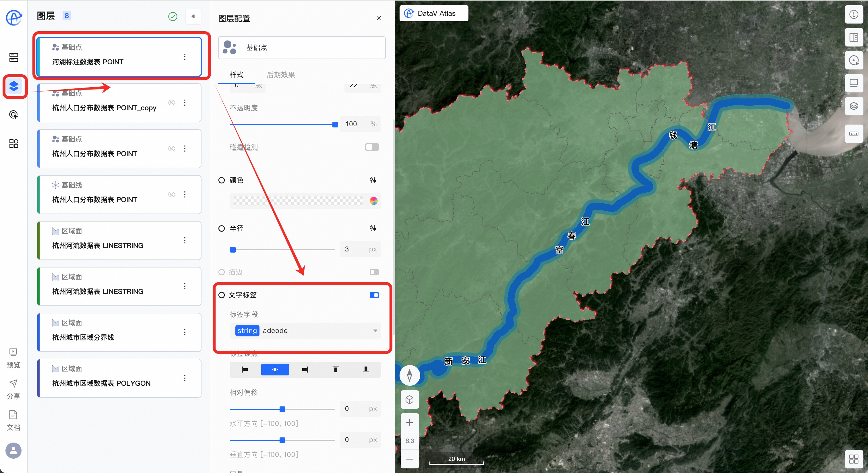Expand the 标签字段 adcode dropdown

click(x=375, y=331)
